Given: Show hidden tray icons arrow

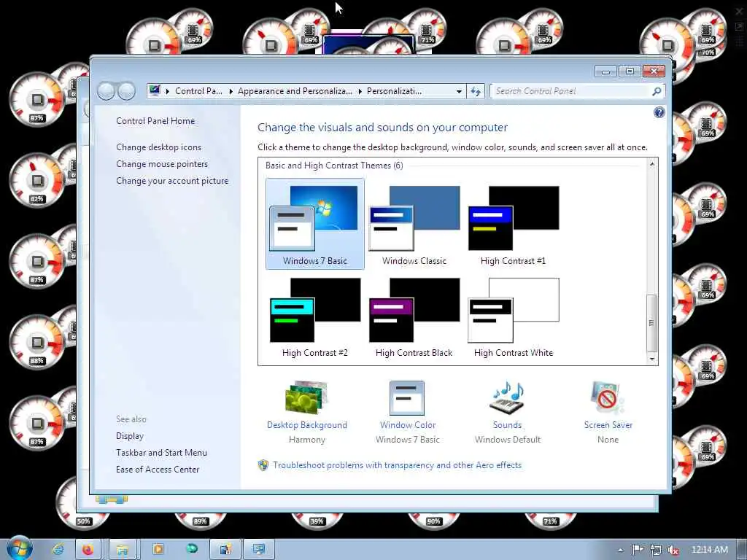Looking at the screenshot, I should click(x=620, y=550).
